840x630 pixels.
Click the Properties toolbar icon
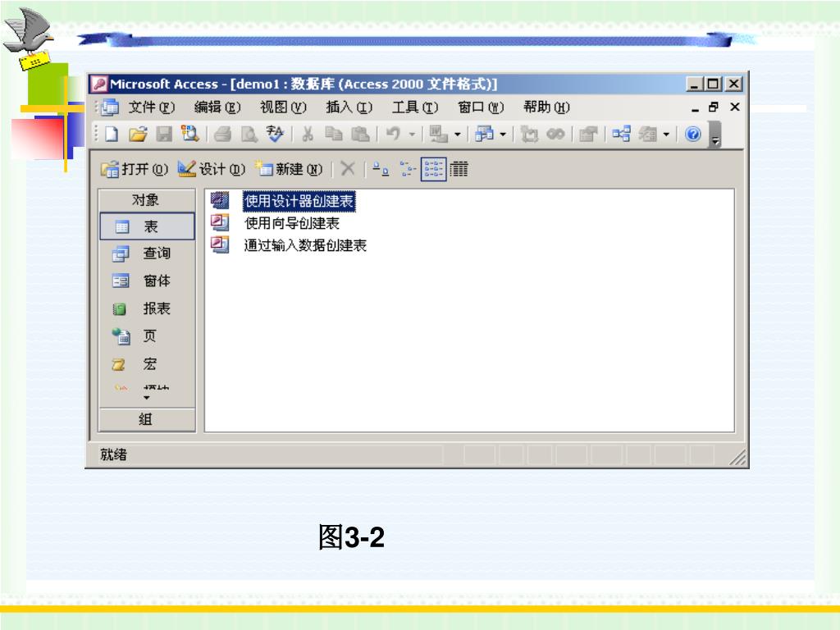588,134
